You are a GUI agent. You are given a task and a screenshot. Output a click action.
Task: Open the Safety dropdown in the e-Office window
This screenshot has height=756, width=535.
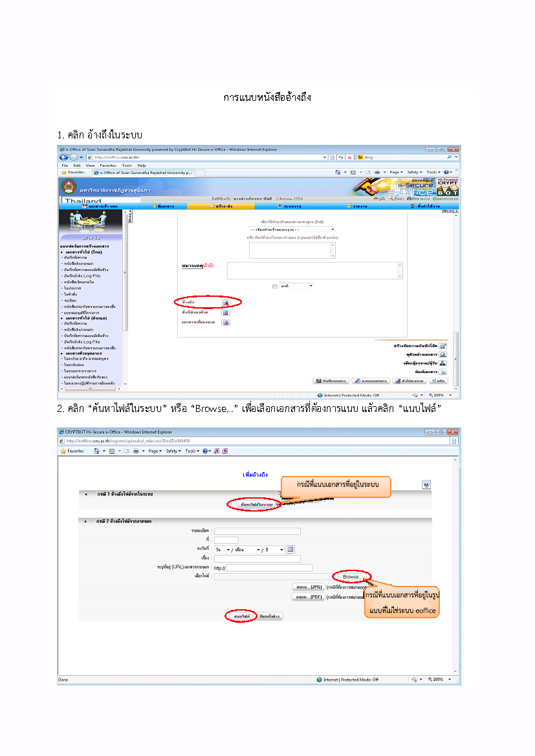[x=415, y=172]
